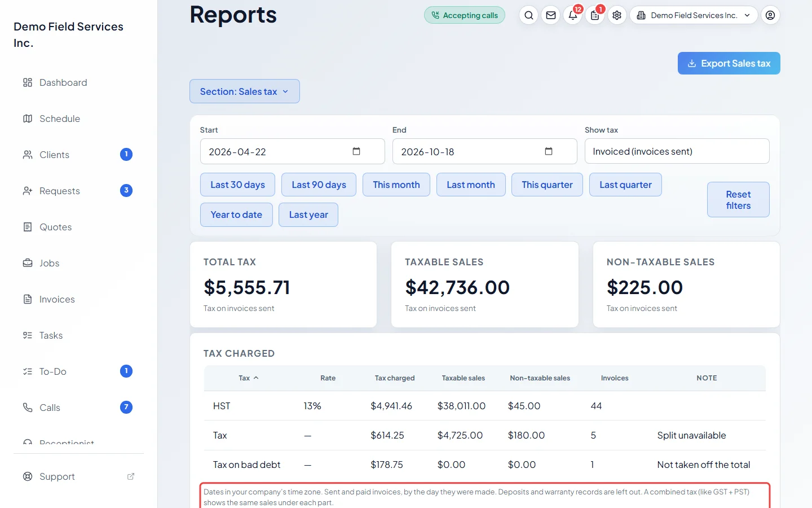The image size is (812, 508).
Task: Open Support in the sidebar
Action: [x=79, y=476]
